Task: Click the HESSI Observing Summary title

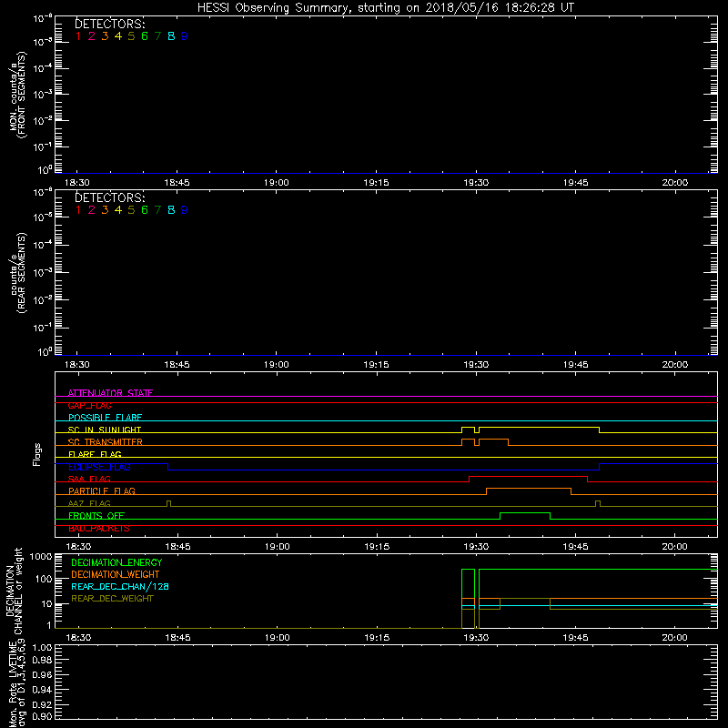Action: tap(385, 8)
